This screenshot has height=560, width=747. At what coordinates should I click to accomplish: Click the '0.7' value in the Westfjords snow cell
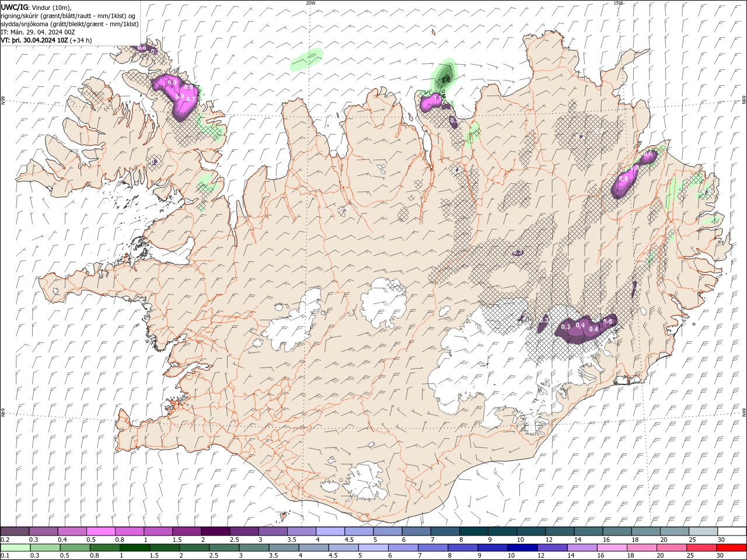click(x=190, y=99)
